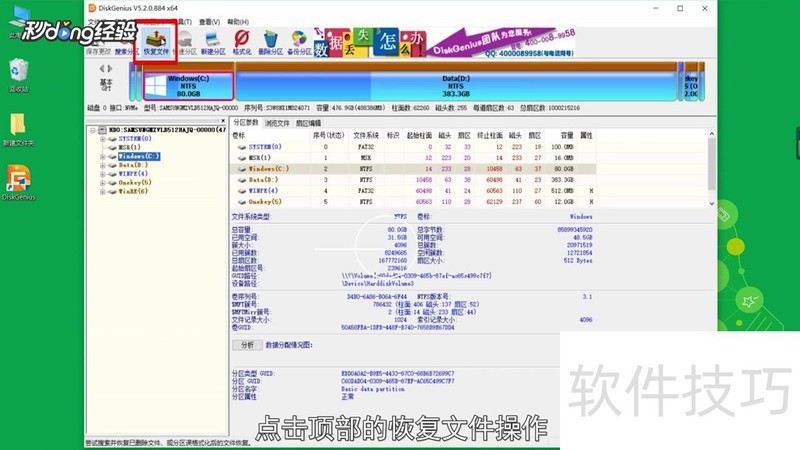800x450 pixels.
Task: Click drive icon of Onekey(5) in partition table
Action: pyautogui.click(x=242, y=202)
